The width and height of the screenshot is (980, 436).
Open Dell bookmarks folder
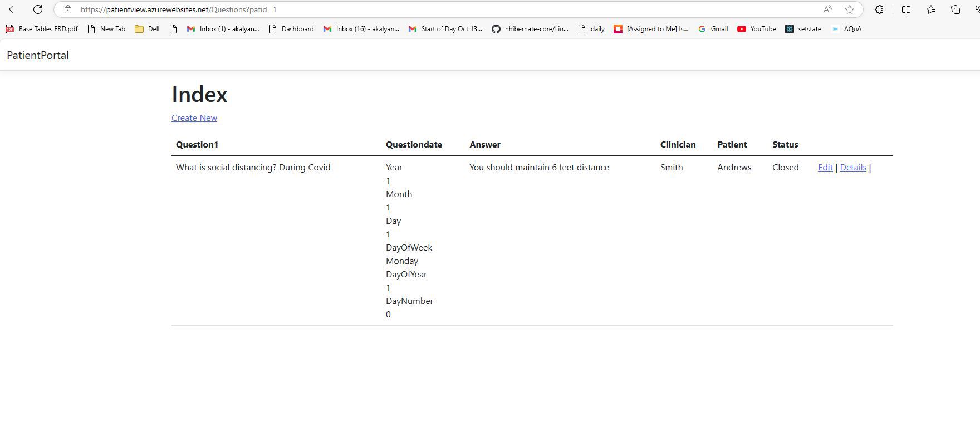click(x=148, y=29)
